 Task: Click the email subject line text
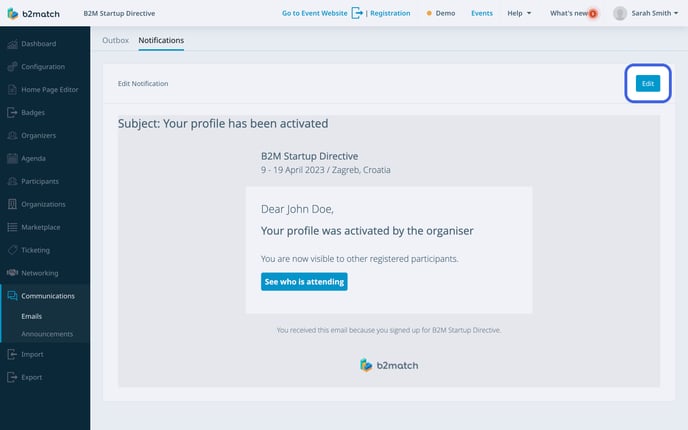(x=223, y=124)
